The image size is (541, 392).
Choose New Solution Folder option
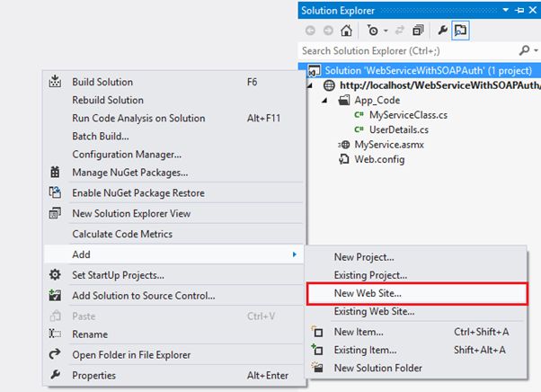tap(379, 368)
